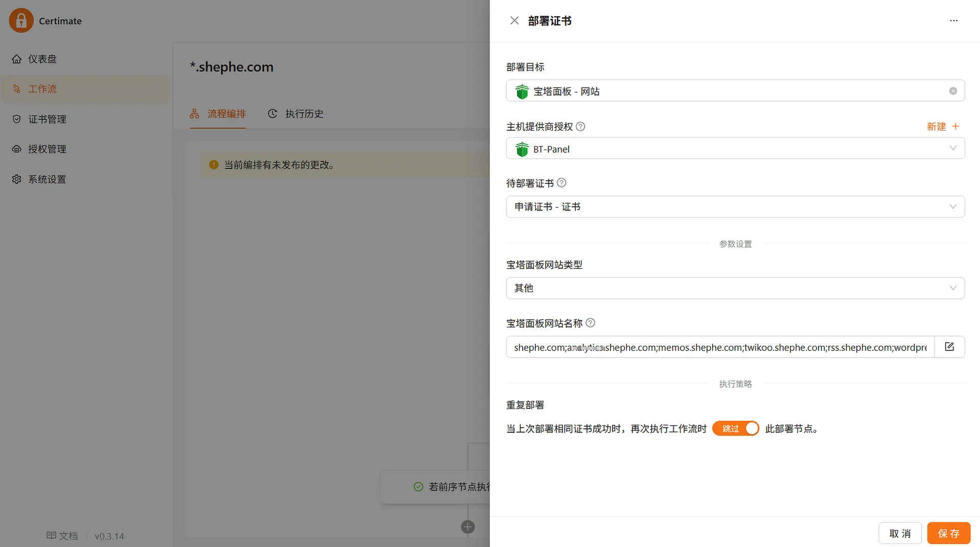Open 授权管理 from the sidebar
980x547 pixels.
pyautogui.click(x=47, y=149)
